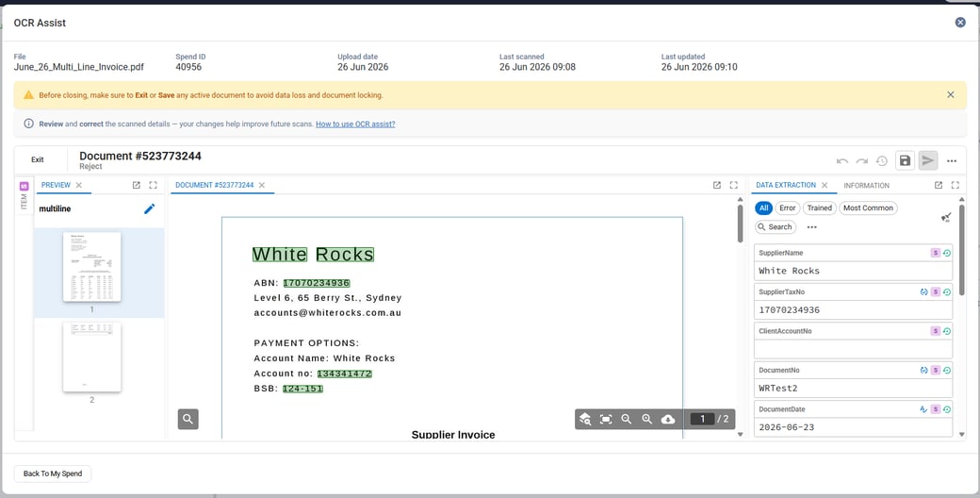Click the empty ClientAccountNo field

[853, 349]
